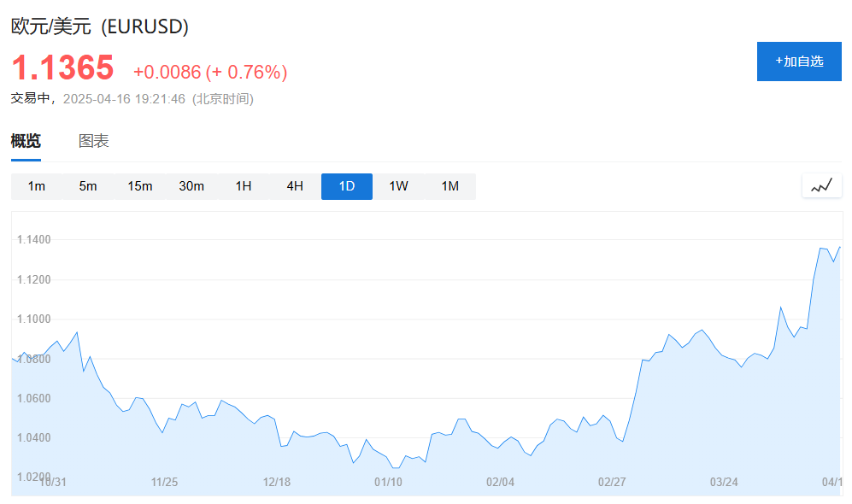Click the 1.1365 current price

click(x=62, y=67)
